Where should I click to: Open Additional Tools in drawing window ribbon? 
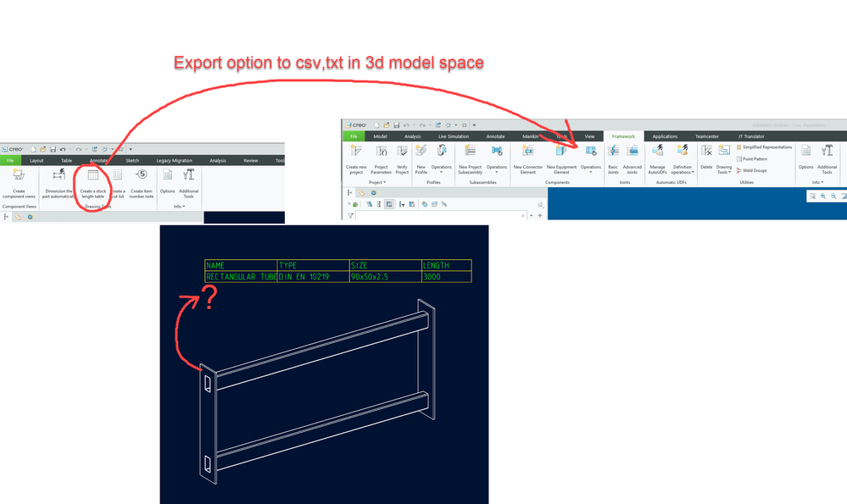point(188,184)
